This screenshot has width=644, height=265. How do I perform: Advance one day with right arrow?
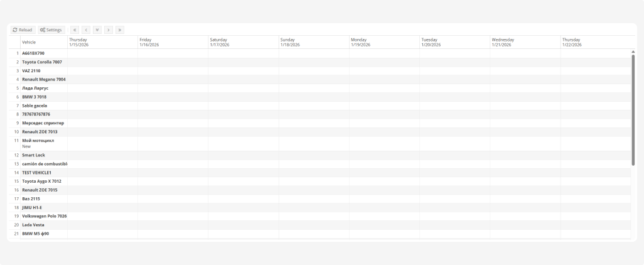(109, 30)
